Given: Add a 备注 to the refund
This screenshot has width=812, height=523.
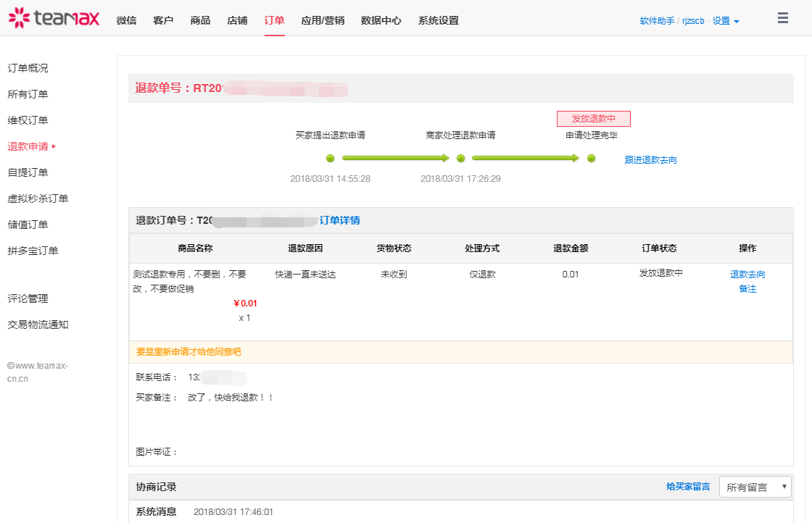Looking at the screenshot, I should pos(747,288).
